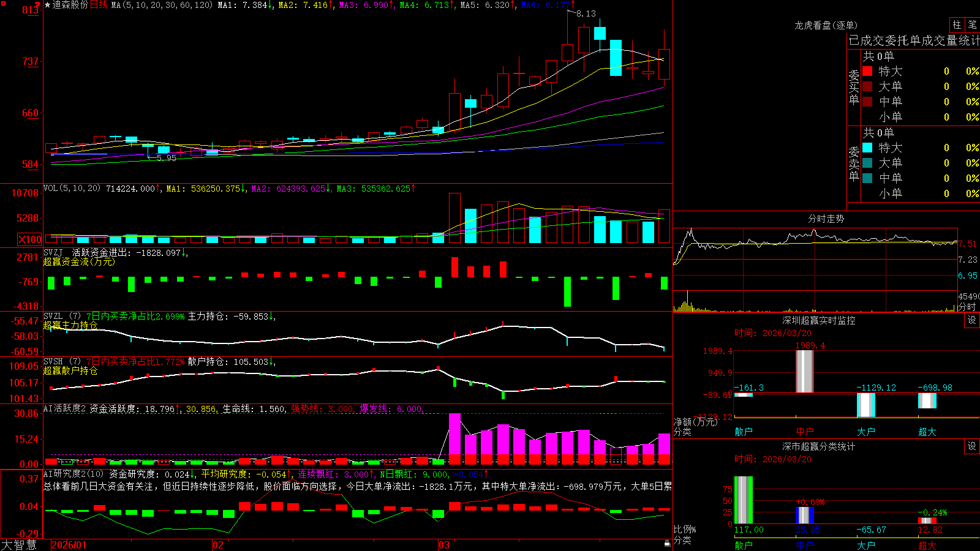This screenshot has width=980, height=551.
Task: Click the 迪森股份 stock name
Action: click(70, 5)
